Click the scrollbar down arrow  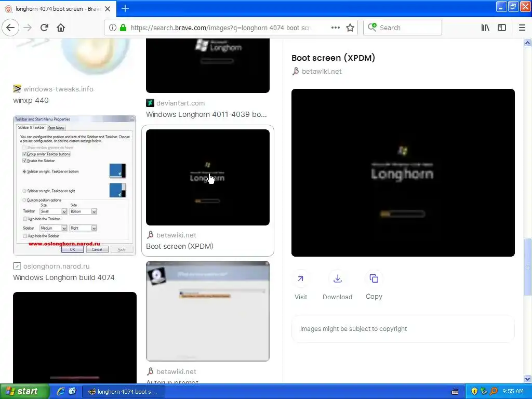point(528,379)
